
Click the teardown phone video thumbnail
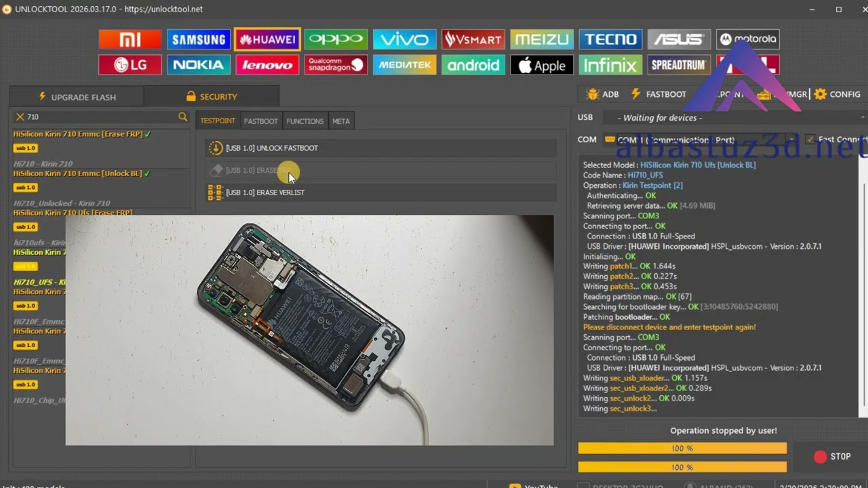(x=309, y=330)
